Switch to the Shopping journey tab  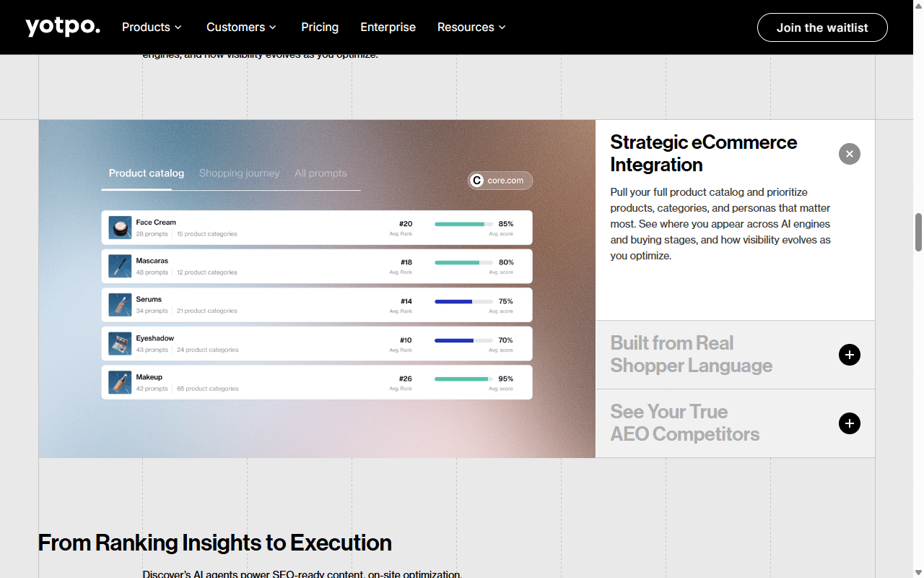click(x=239, y=173)
